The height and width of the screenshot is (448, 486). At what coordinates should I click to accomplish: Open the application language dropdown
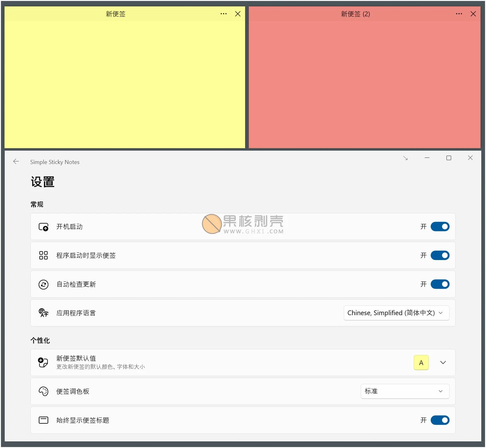tap(396, 313)
